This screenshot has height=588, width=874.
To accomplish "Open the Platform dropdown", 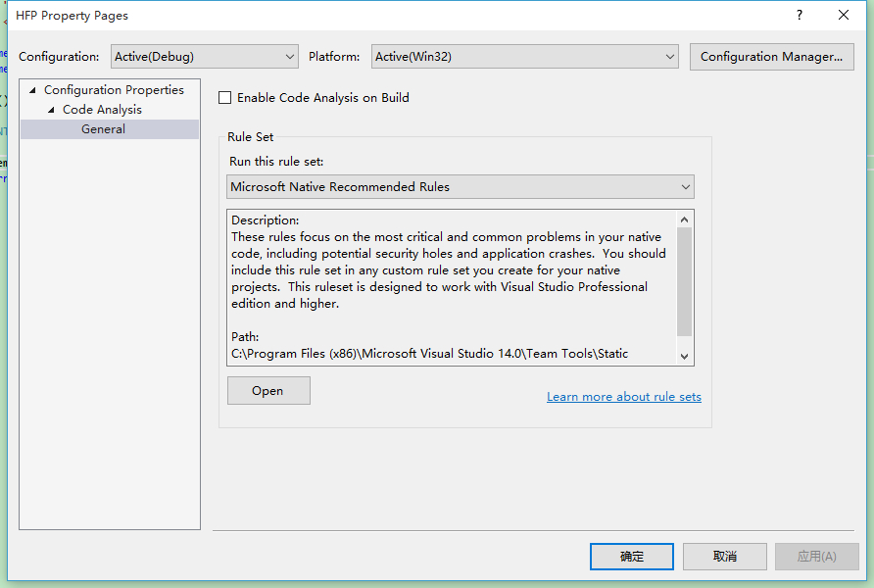I will pyautogui.click(x=524, y=57).
